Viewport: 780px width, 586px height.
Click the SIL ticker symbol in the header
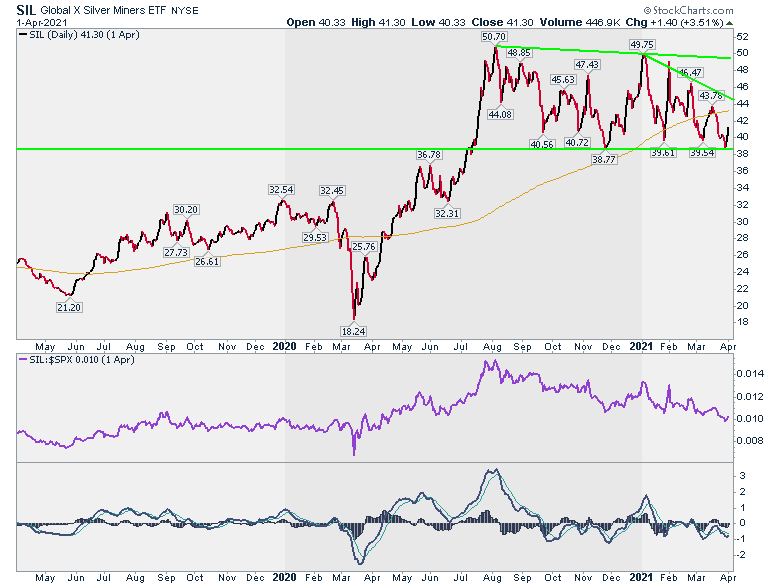[26, 10]
